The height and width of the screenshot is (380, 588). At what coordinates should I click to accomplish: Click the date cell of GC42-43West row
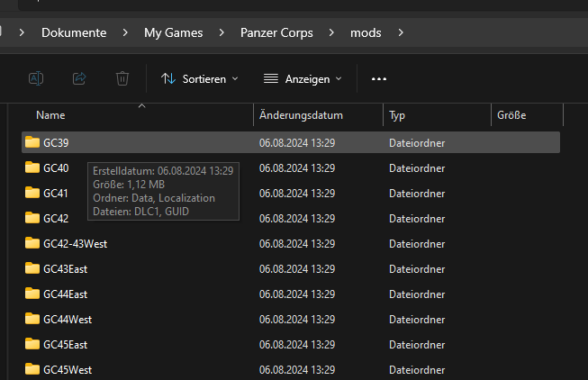[297, 244]
